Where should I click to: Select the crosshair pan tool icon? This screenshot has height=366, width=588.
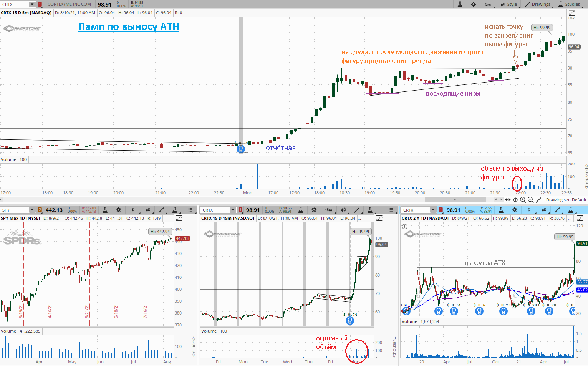515,200
